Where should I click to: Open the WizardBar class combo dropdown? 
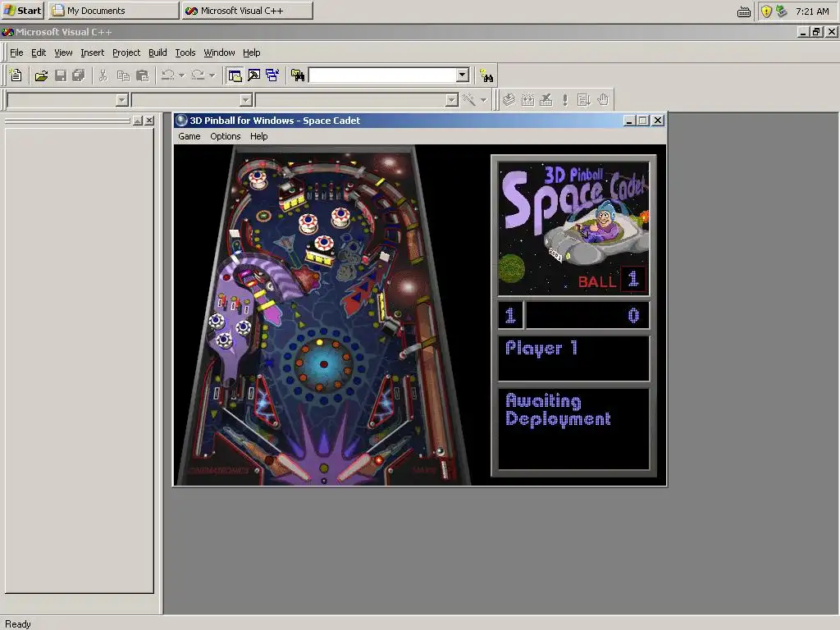122,99
